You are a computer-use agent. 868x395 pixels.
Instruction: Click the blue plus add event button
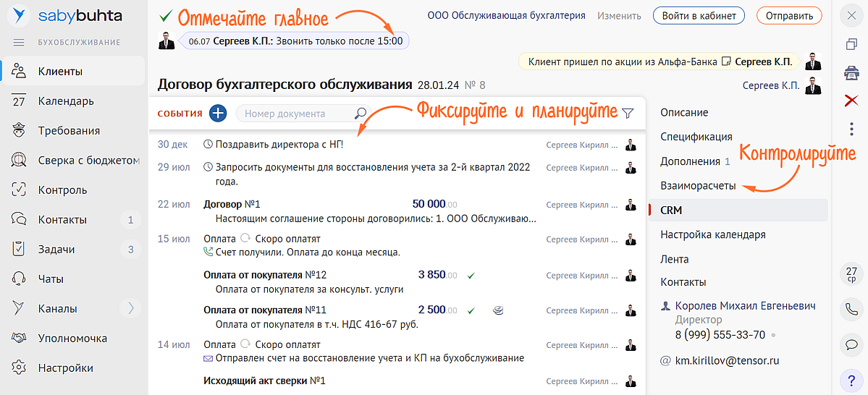pos(218,114)
